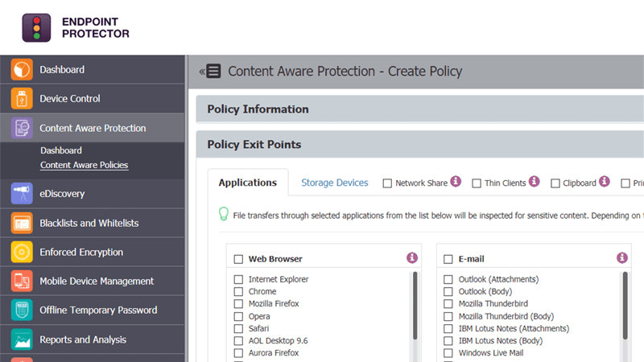Check the Opera checkbox

coord(238,317)
